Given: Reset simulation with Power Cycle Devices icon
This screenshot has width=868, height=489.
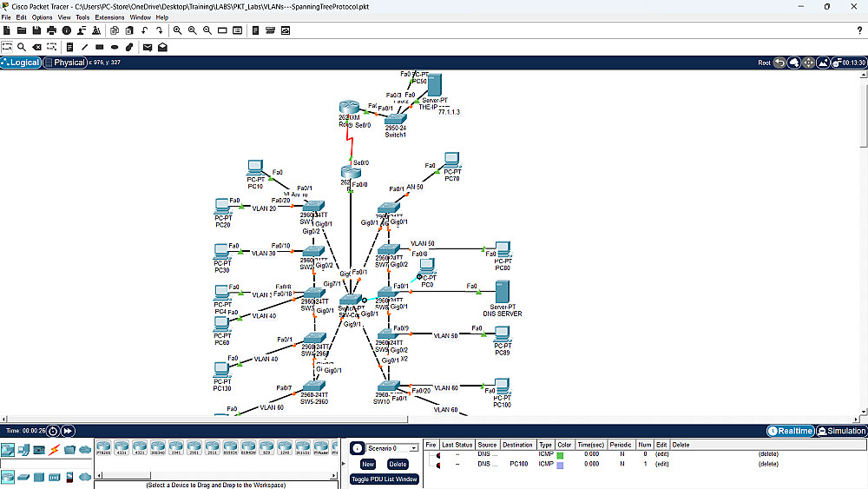Looking at the screenshot, I should tap(53, 431).
